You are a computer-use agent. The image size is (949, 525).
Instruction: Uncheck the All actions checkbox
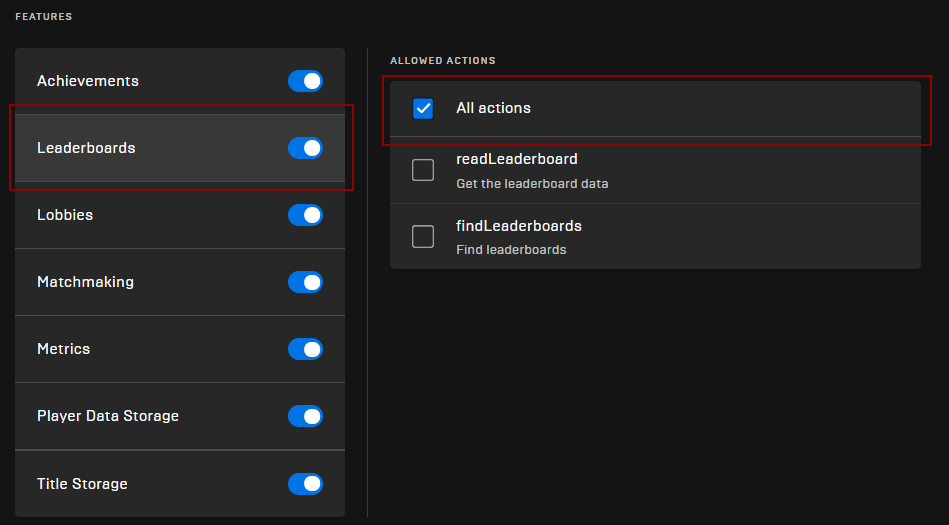click(x=423, y=108)
